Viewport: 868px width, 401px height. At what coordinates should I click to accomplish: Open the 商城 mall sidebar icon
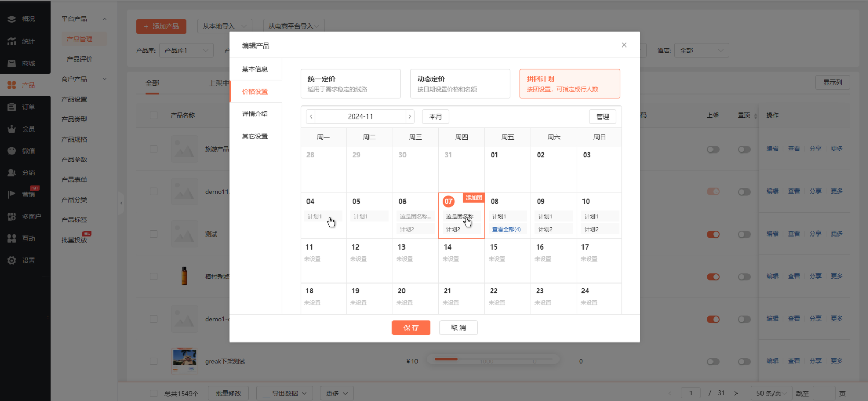coord(11,63)
